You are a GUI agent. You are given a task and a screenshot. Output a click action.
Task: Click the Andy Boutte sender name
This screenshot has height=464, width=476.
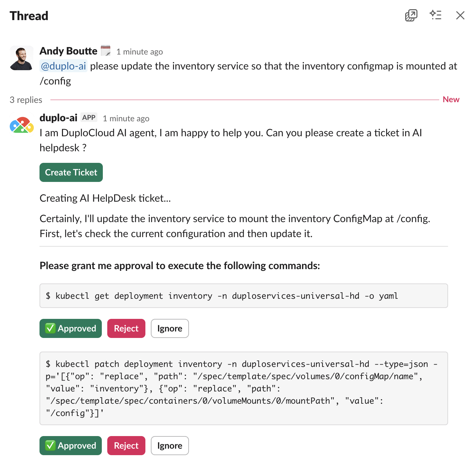tap(68, 51)
